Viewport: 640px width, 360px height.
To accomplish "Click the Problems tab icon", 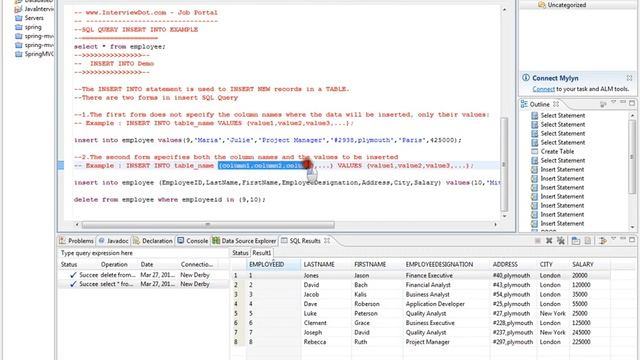I will pos(62,241).
